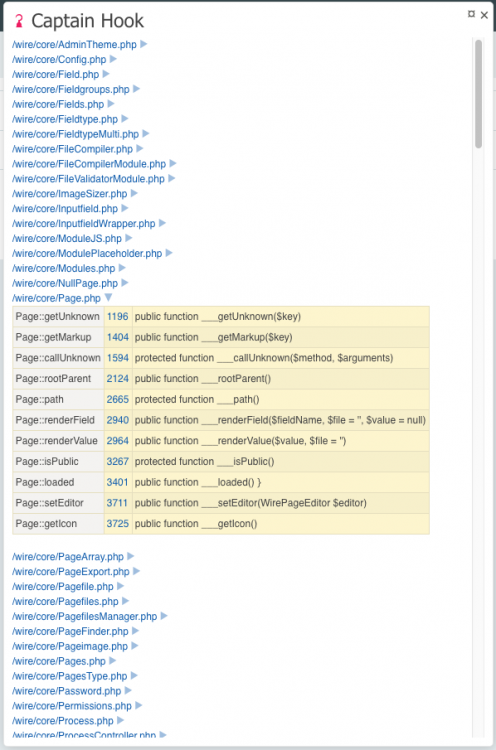Screen dimensions: 496x750
Task: Expand the NullPage.php arrow
Action: (125, 283)
